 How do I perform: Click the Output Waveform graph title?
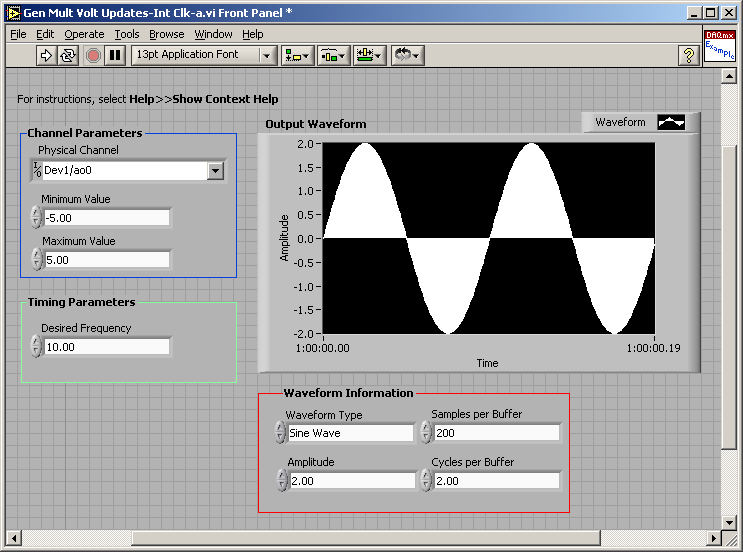(316, 124)
